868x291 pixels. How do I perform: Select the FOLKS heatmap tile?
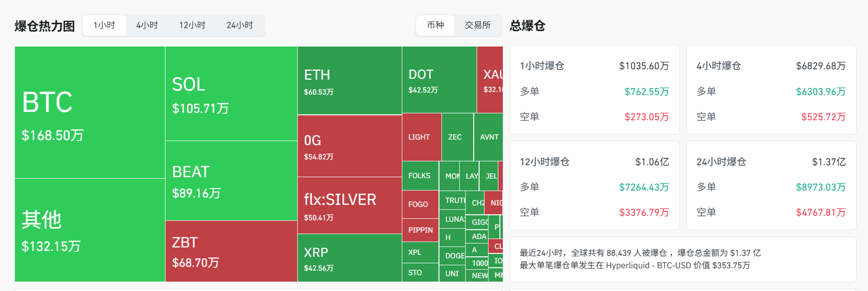(x=420, y=176)
